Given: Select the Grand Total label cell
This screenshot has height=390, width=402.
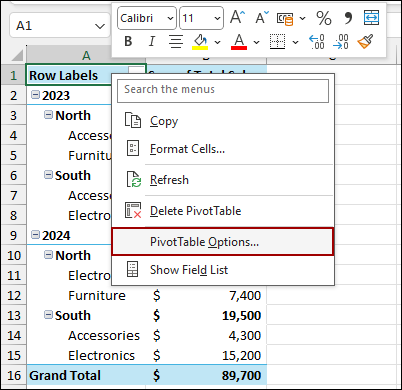Looking at the screenshot, I should coord(86,375).
